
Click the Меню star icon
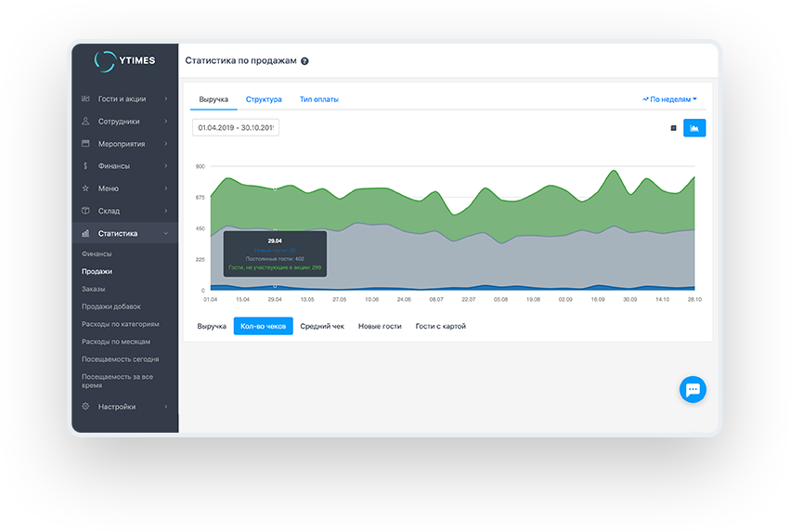point(85,188)
